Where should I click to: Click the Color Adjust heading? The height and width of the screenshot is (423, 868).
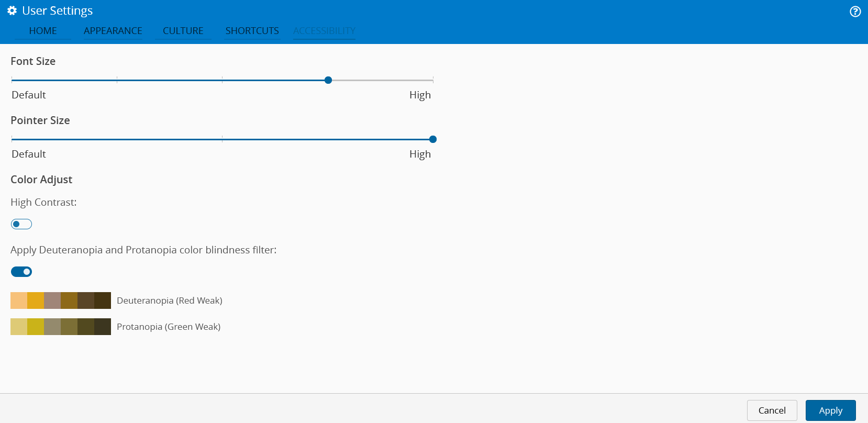[x=41, y=180]
